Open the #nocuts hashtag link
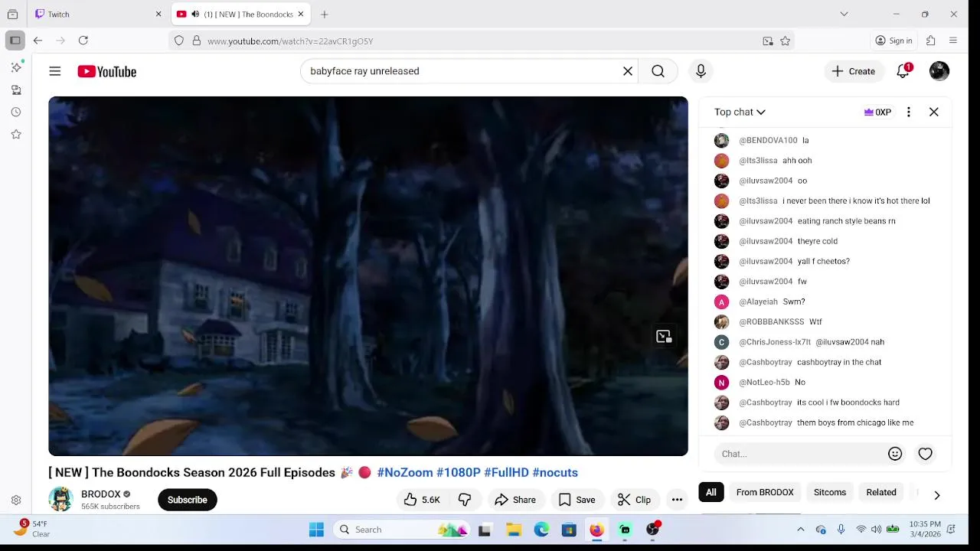980x551 pixels. pyautogui.click(x=555, y=473)
